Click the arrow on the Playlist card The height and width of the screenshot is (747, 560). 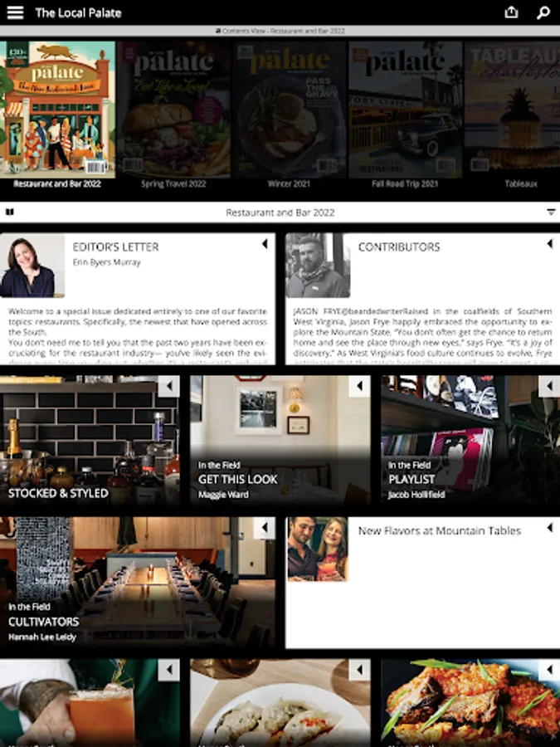(x=549, y=386)
